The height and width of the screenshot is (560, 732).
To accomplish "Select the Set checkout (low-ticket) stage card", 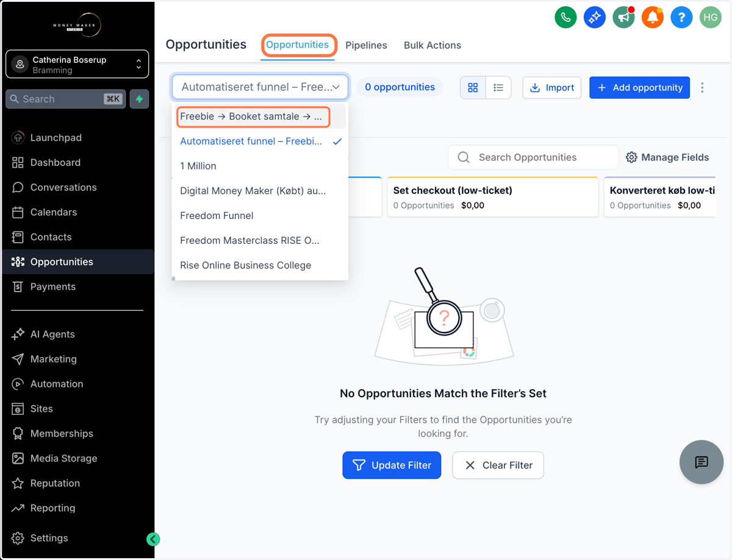I will [493, 197].
